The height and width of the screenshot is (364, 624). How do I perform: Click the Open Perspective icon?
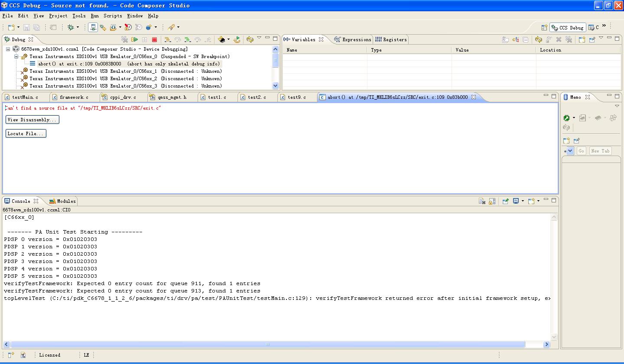[x=544, y=27]
